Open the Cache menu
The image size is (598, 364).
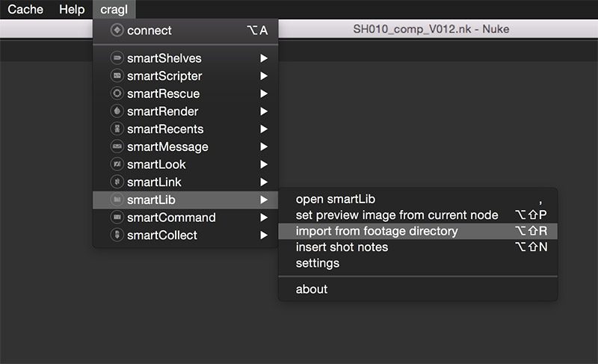(25, 10)
